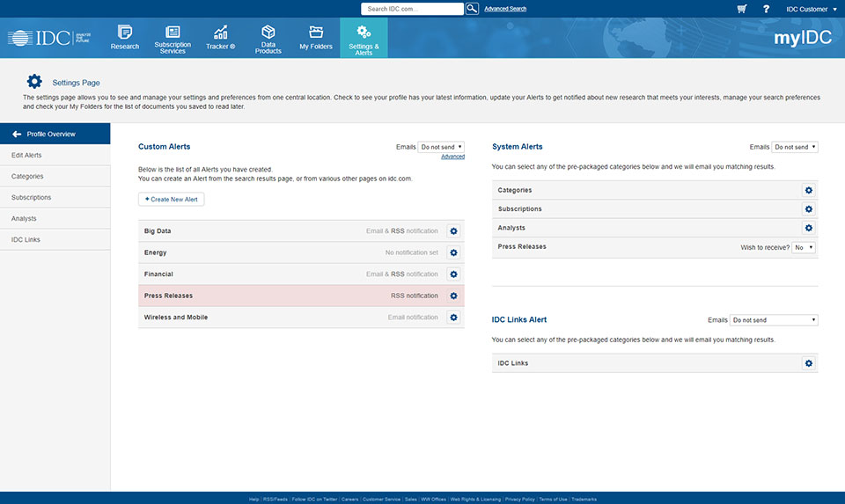The height and width of the screenshot is (504, 845).
Task: Click 'No notification set' text for Energy
Action: tap(412, 252)
